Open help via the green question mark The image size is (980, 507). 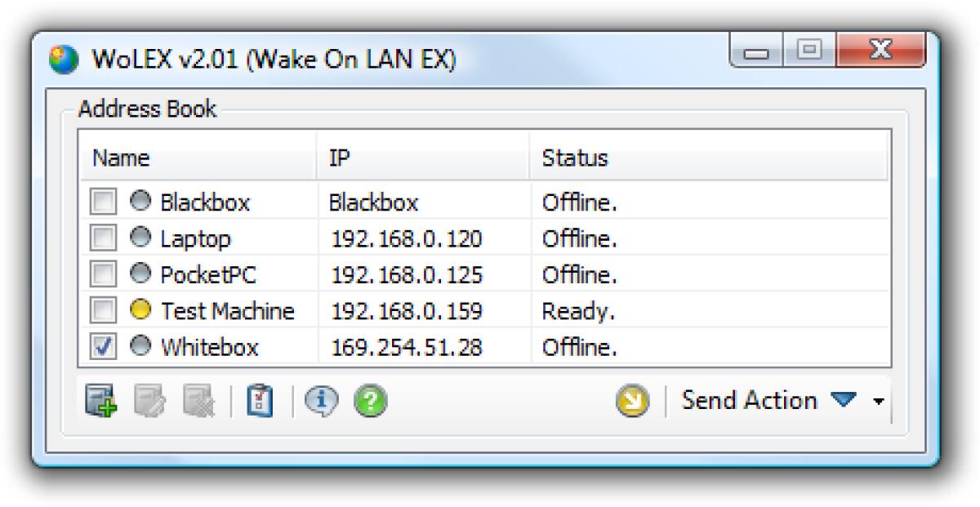pyautogui.click(x=370, y=401)
